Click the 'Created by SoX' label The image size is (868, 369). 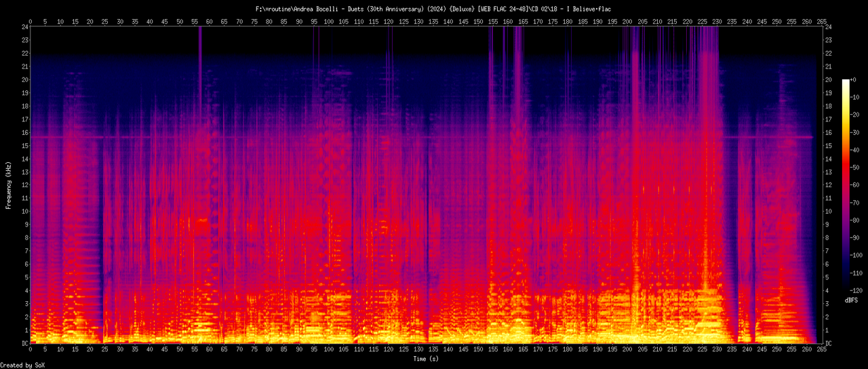coord(22,365)
